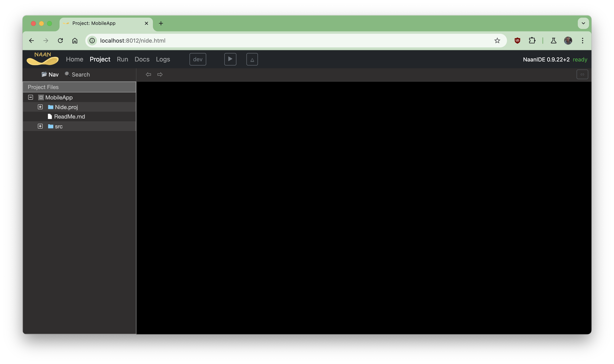Click the eject triangle toolbar icon
The image size is (614, 364).
tap(252, 59)
